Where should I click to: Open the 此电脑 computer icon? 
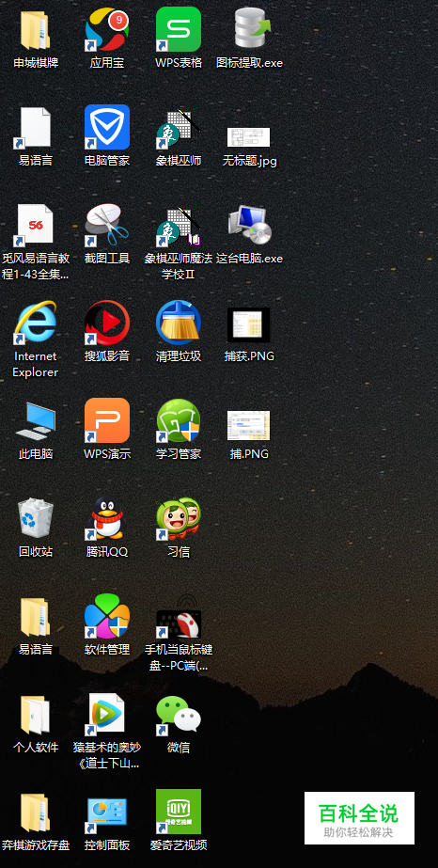(x=36, y=422)
